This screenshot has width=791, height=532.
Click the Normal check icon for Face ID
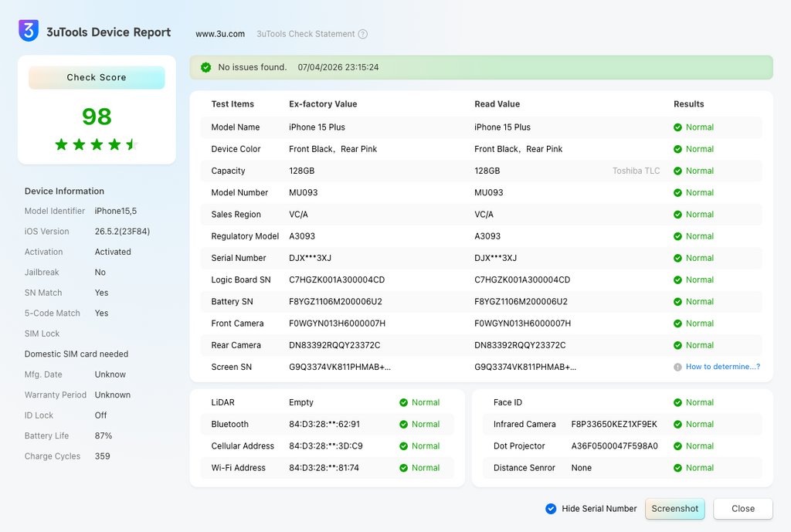(x=677, y=403)
